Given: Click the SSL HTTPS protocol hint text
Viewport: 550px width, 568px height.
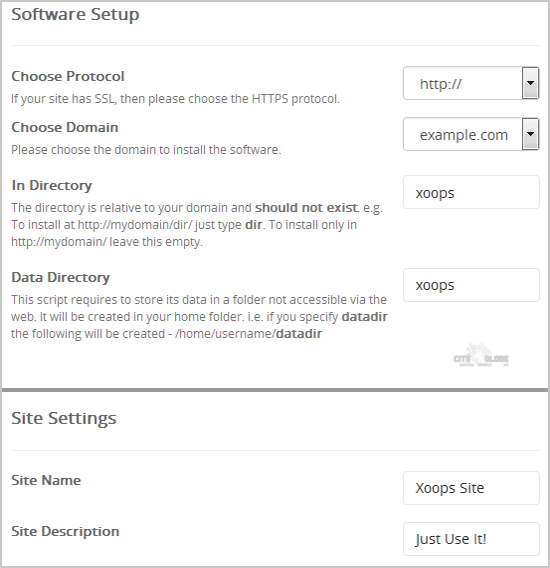Looking at the screenshot, I should point(175,99).
